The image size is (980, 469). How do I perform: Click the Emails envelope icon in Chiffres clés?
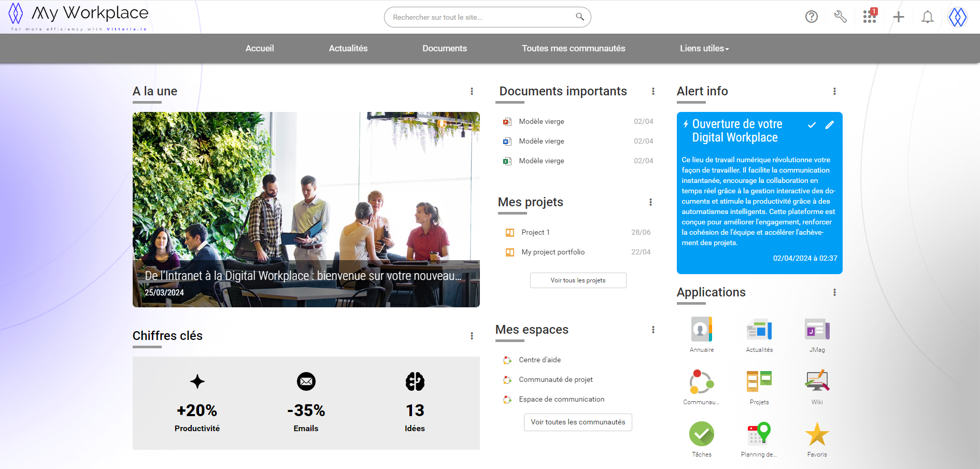[x=306, y=381]
